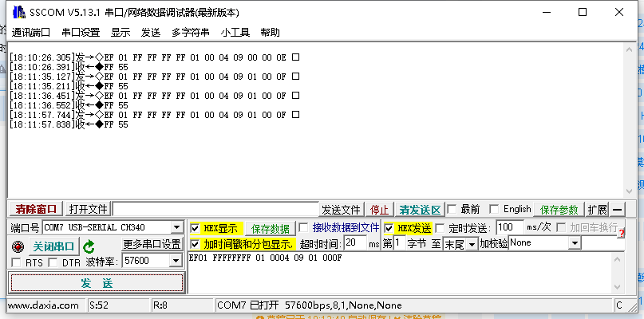Toggle the 定时发送 checkbox
The width and height of the screenshot is (644, 319).
440,228
